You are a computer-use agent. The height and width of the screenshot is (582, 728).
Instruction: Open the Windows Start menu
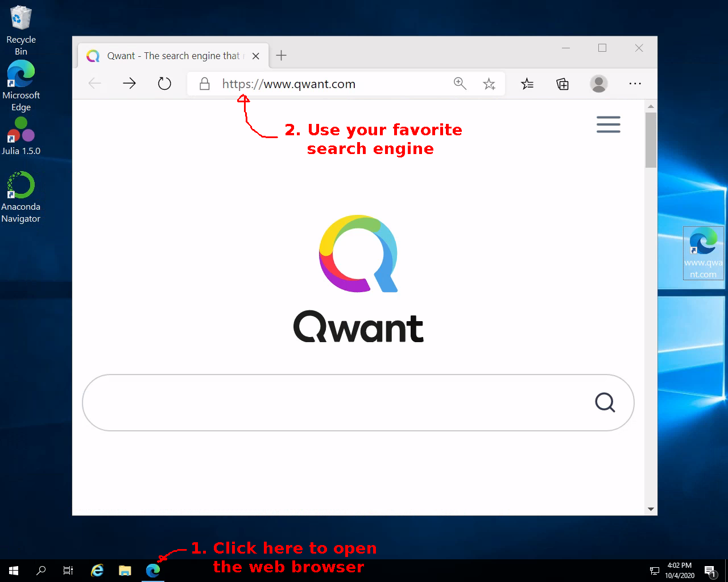(x=14, y=571)
